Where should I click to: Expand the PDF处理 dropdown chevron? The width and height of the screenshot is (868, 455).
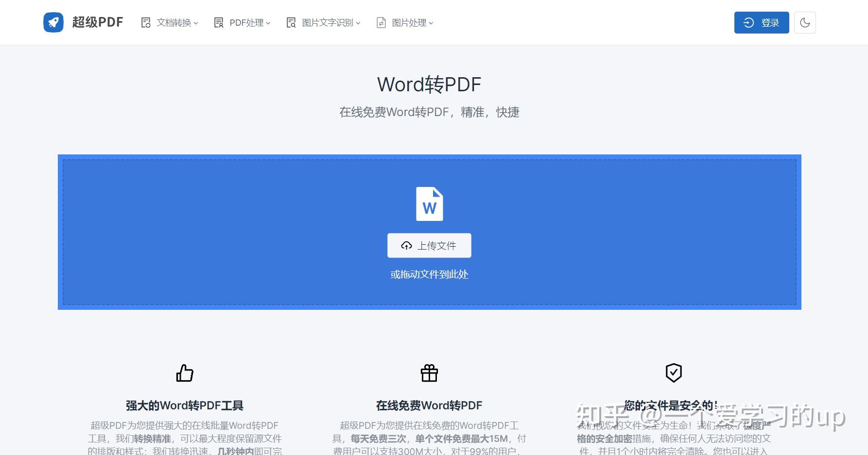(x=268, y=23)
